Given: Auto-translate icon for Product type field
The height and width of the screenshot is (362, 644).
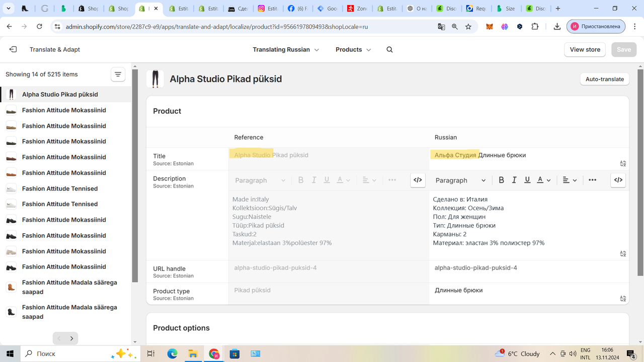Looking at the screenshot, I should (x=623, y=299).
